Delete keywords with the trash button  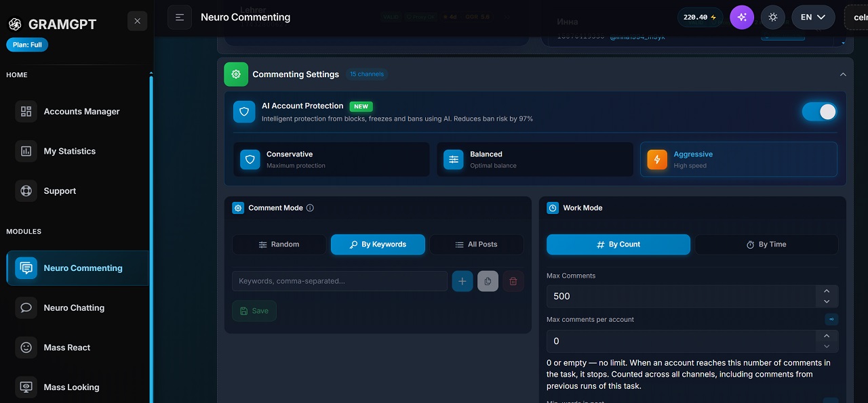click(513, 281)
